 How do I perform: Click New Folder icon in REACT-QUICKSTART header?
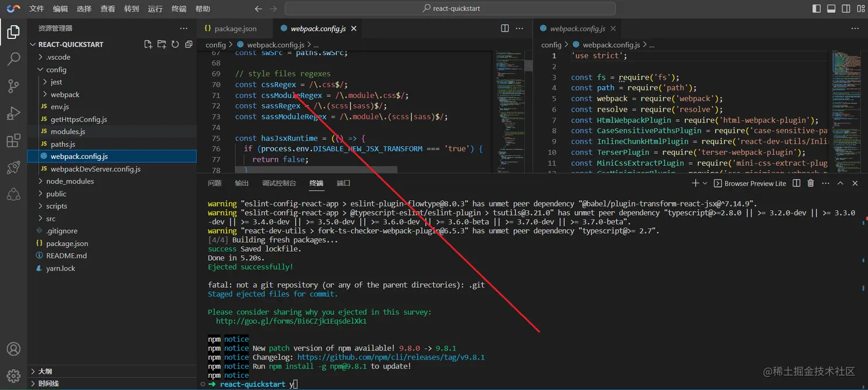pos(161,44)
